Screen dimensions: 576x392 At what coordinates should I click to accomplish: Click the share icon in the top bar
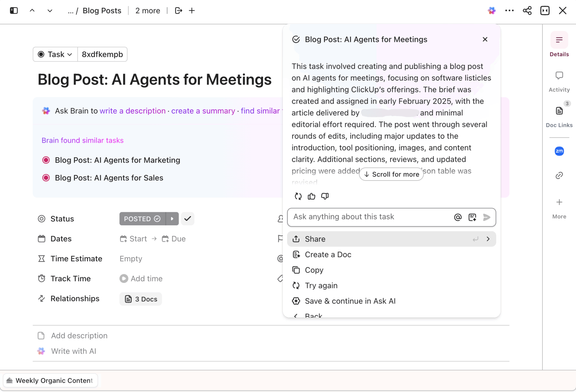coord(527,10)
